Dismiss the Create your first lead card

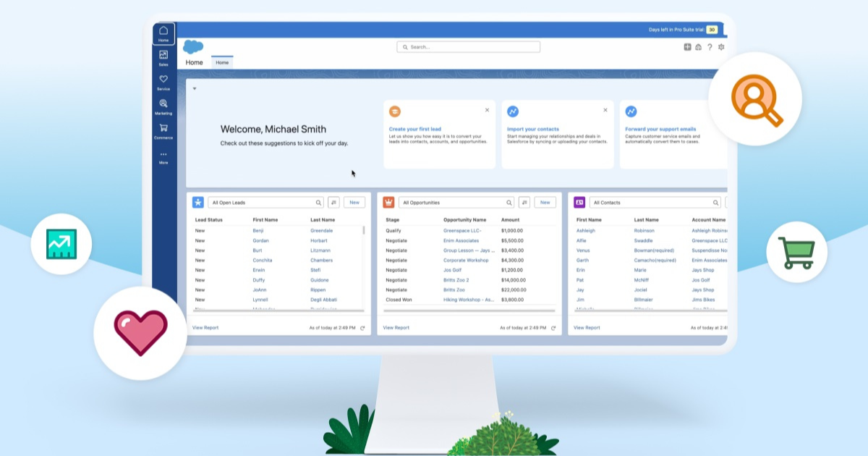pyautogui.click(x=487, y=110)
